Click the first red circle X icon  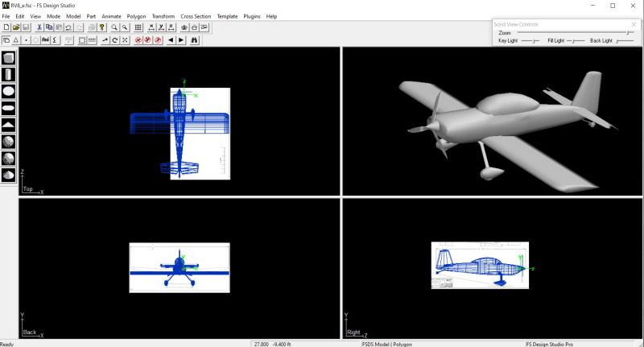(x=138, y=40)
